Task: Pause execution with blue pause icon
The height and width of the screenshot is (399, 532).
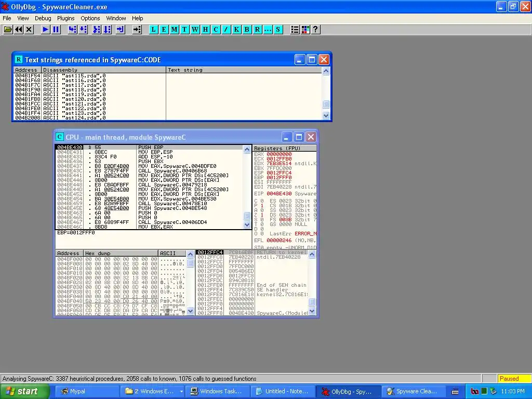Action: [56, 30]
